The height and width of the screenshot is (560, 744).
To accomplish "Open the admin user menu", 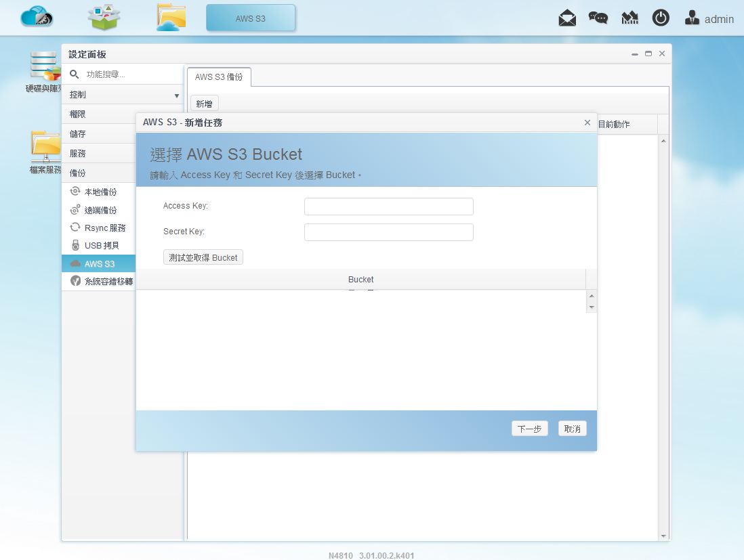I will 709,18.
